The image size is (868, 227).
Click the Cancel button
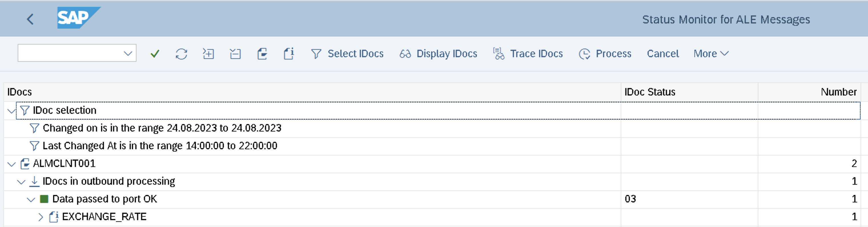(662, 54)
